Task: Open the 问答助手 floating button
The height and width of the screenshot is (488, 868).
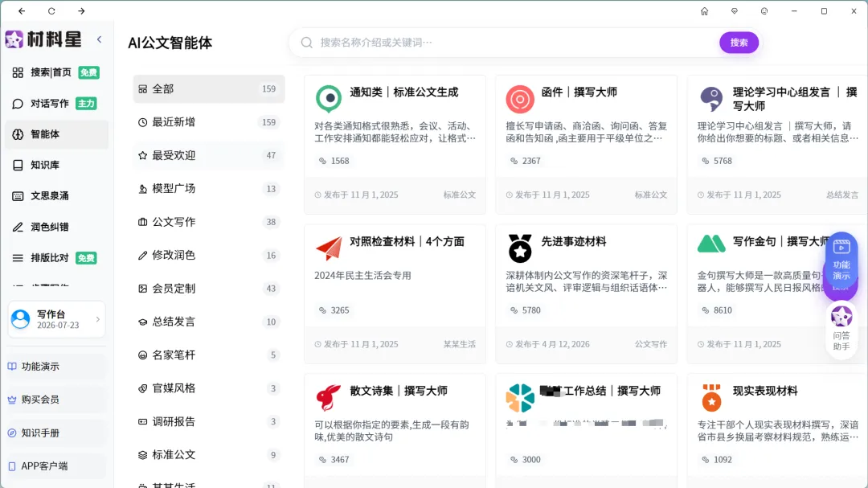Action: [841, 329]
